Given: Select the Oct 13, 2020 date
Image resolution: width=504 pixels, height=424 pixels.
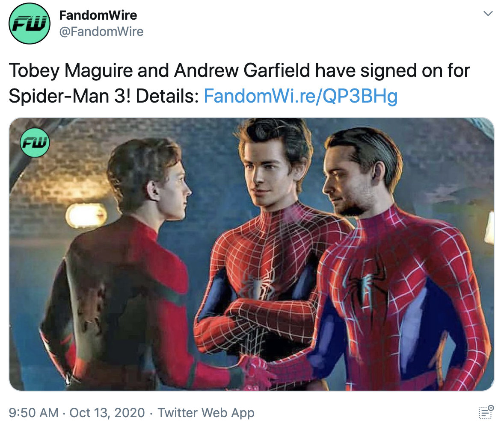Looking at the screenshot, I should pos(107,413).
